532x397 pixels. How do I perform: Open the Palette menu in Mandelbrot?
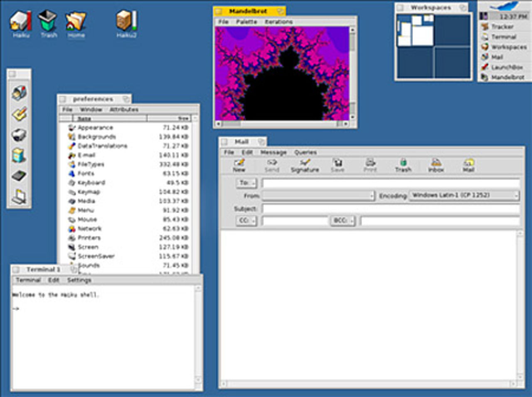point(246,22)
